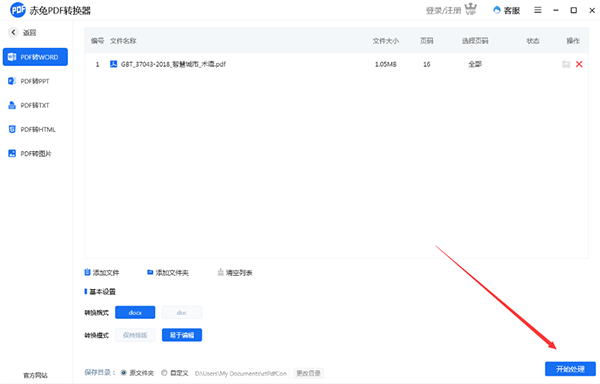The width and height of the screenshot is (600, 384).
Task: Close the converter window
Action: click(592, 10)
